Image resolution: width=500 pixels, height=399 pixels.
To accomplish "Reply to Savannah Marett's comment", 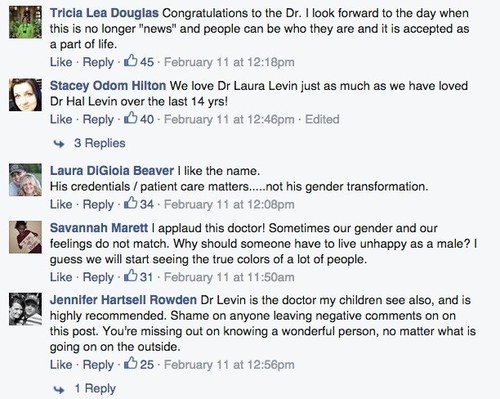I will click(x=98, y=277).
